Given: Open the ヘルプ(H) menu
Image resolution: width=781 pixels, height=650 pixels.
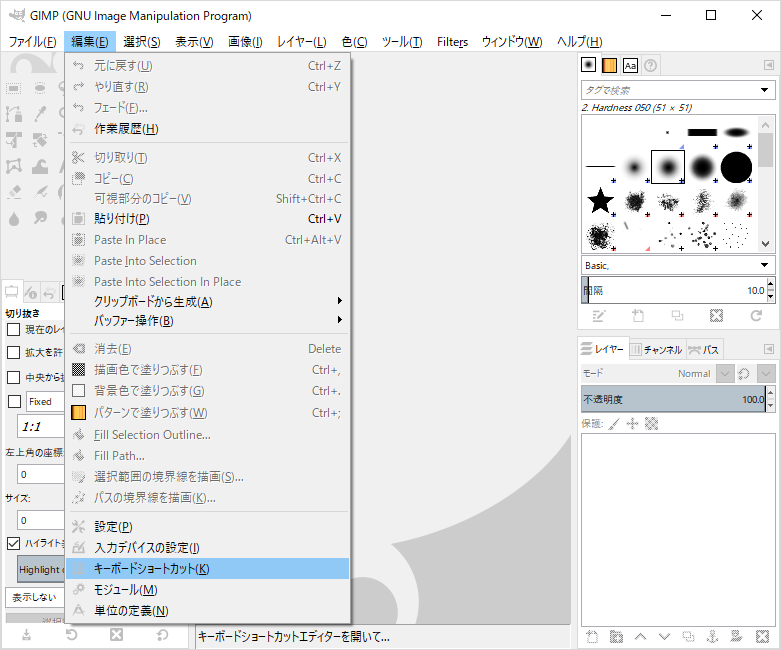Looking at the screenshot, I should (x=579, y=42).
